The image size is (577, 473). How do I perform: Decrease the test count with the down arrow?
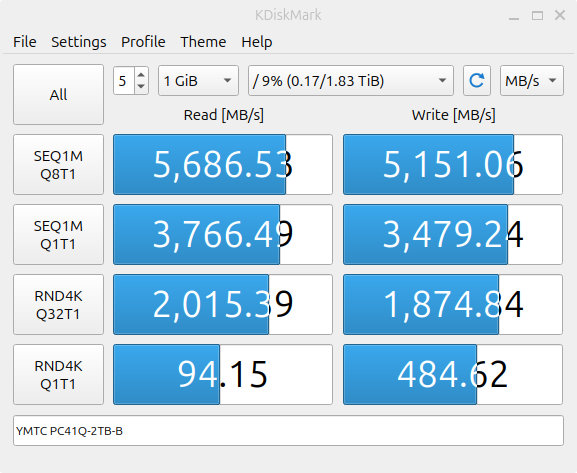(141, 87)
